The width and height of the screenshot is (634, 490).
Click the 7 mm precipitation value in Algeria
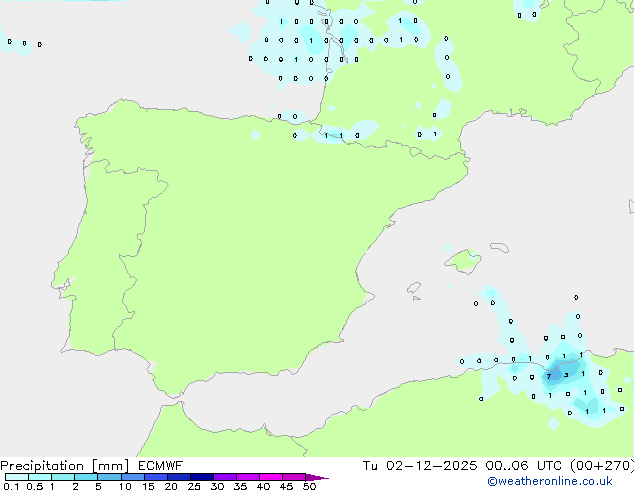(x=549, y=376)
